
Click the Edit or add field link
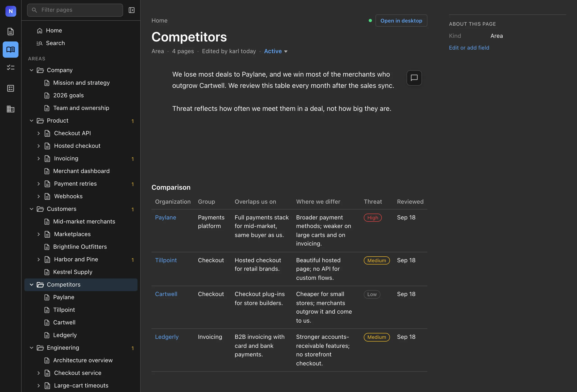[x=469, y=48]
